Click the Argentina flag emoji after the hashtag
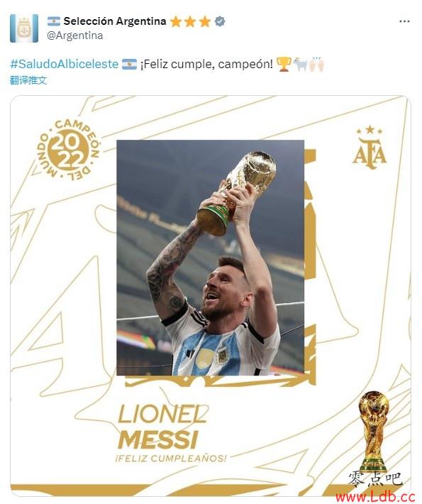 click(129, 64)
